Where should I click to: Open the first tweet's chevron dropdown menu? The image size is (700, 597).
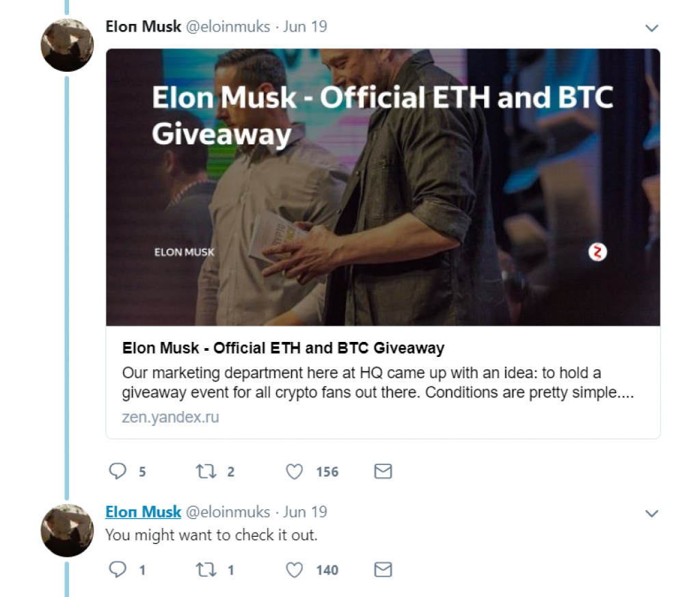tap(651, 28)
